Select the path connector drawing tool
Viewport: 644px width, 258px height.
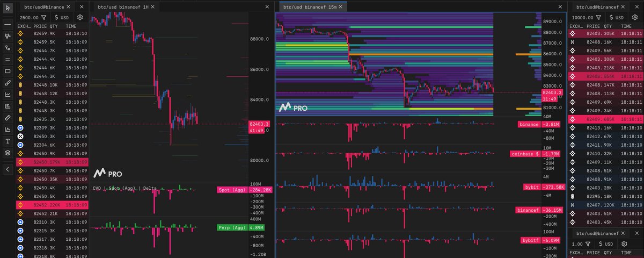click(8, 48)
